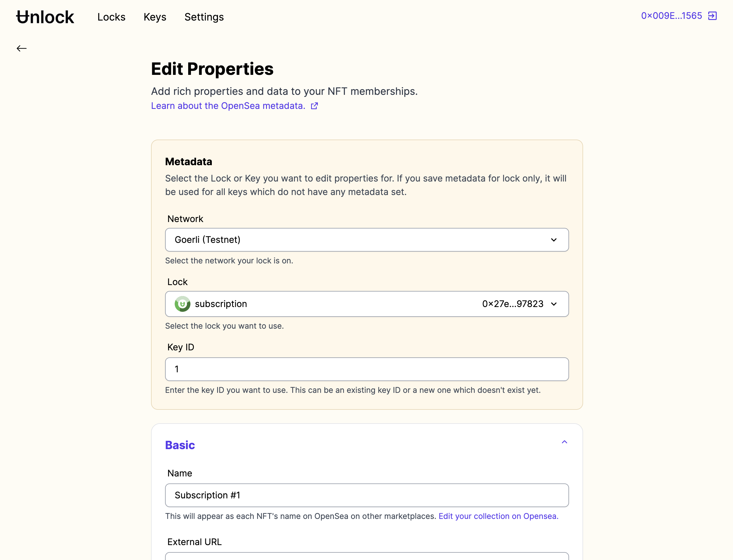Click the back arrow navigation icon
Image resolution: width=733 pixels, height=560 pixels.
pyautogui.click(x=22, y=48)
